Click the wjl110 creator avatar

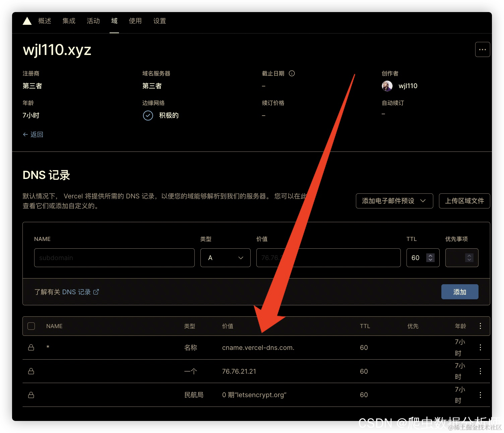387,86
